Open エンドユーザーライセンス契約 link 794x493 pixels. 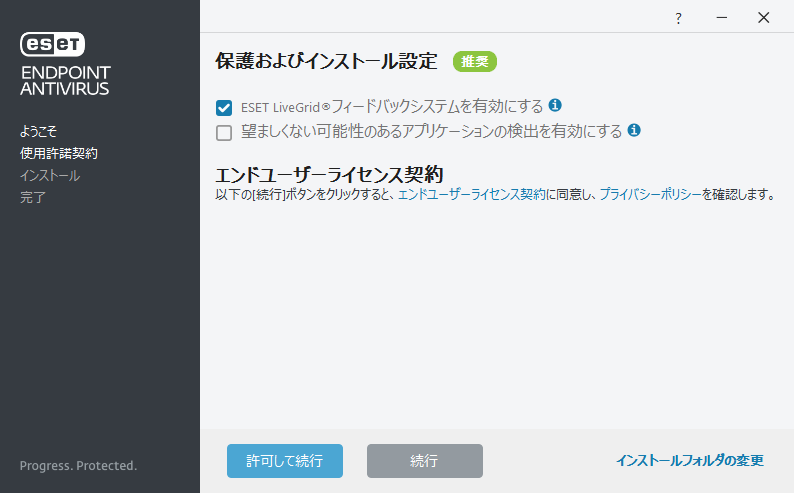(x=471, y=194)
